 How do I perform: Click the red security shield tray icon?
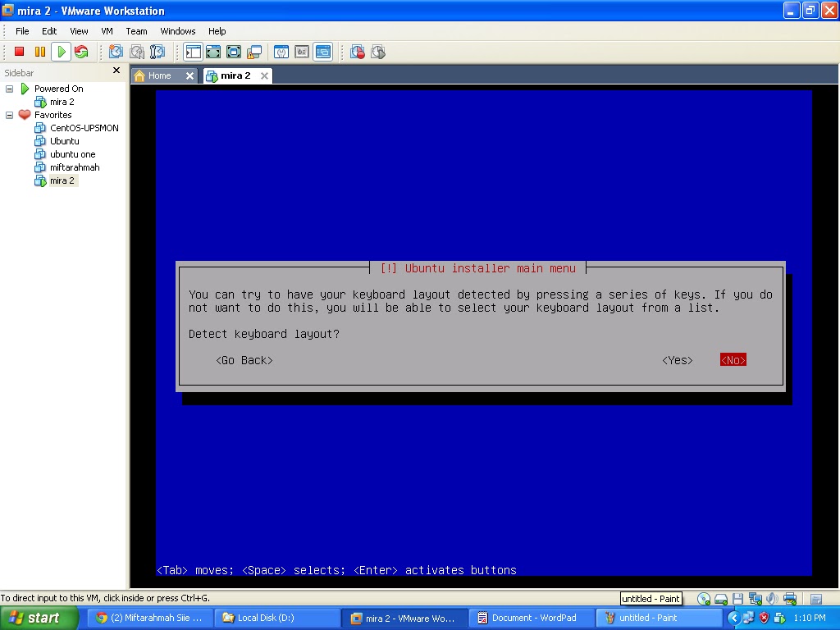tap(764, 618)
